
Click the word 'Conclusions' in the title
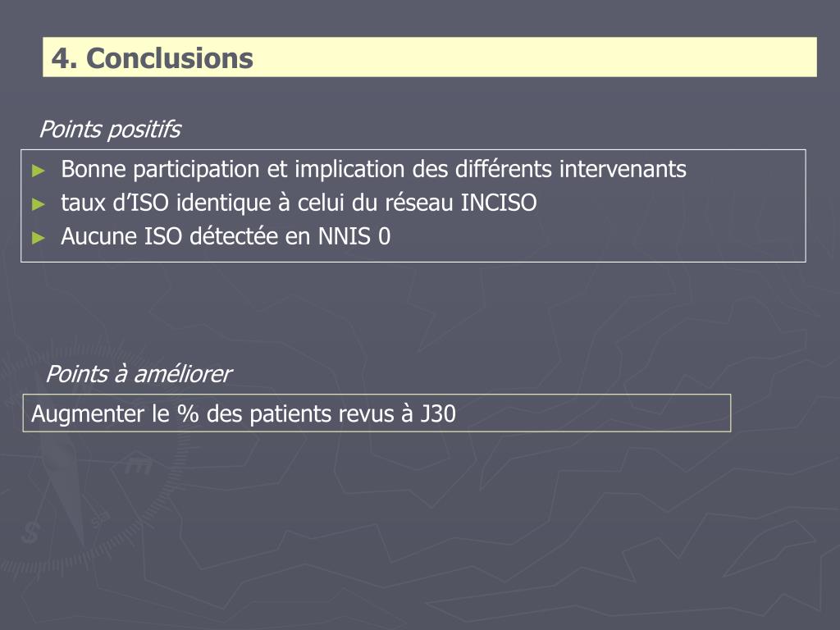click(169, 58)
